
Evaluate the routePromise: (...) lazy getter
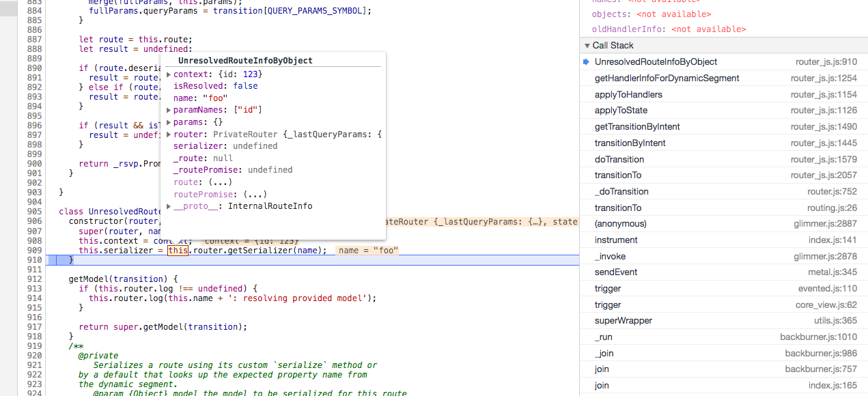click(236, 194)
